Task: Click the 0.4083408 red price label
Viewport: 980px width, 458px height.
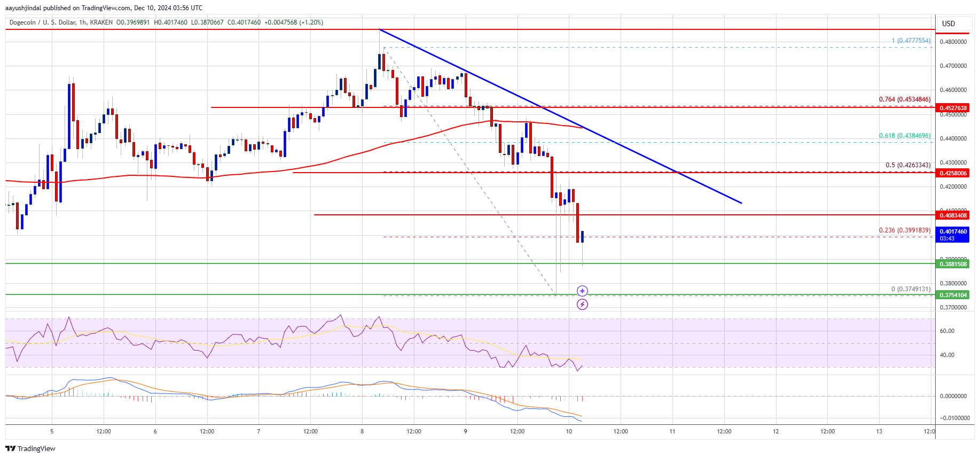Action: [x=953, y=215]
